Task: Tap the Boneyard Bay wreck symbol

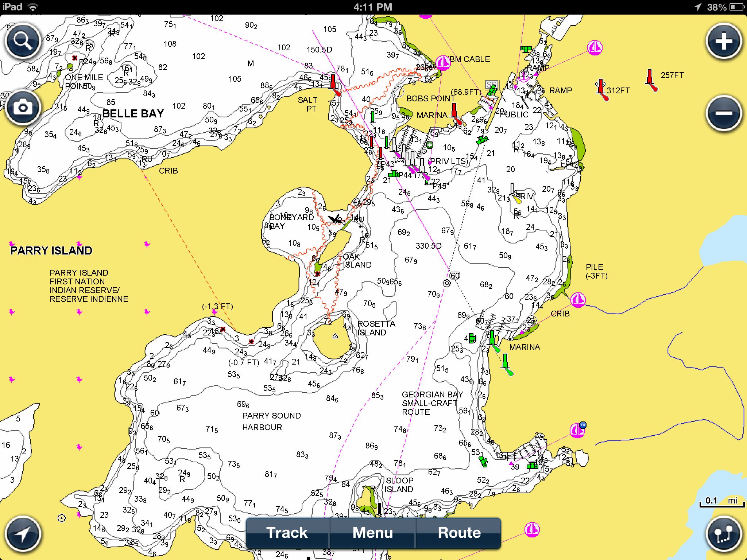Action: (x=335, y=219)
